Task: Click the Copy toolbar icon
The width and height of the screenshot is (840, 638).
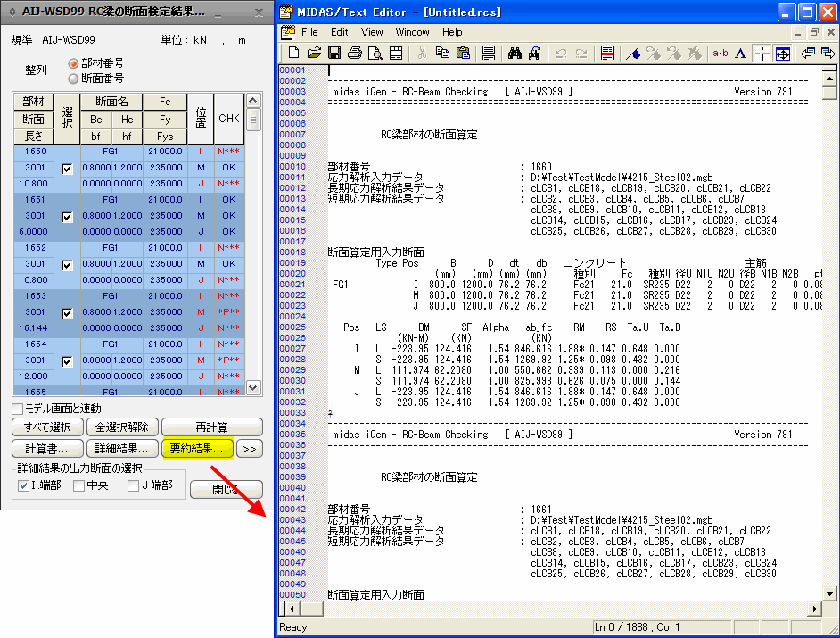Action: point(442,53)
